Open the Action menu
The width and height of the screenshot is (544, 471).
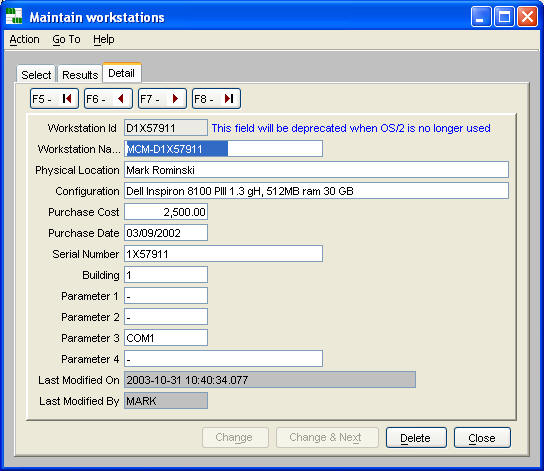(24, 40)
